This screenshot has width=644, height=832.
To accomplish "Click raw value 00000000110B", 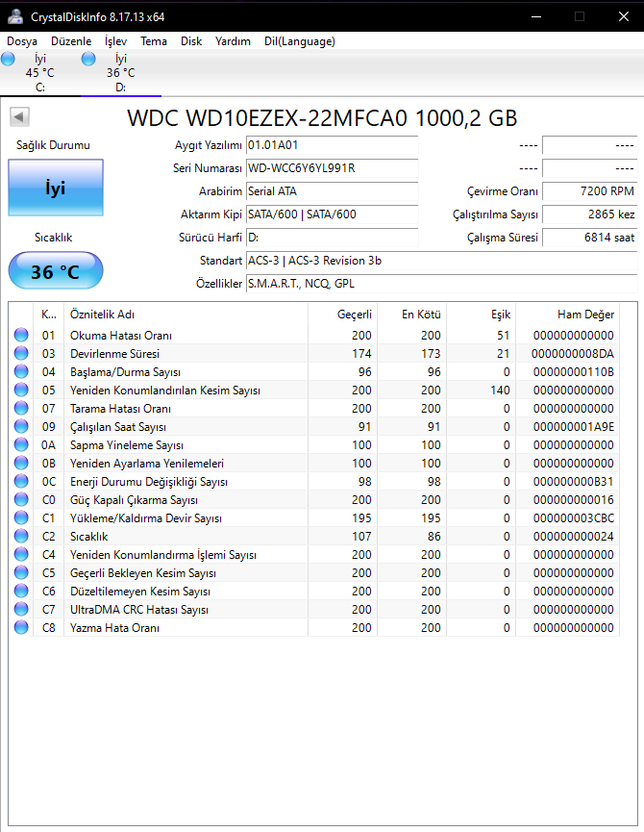I will pos(574,372).
